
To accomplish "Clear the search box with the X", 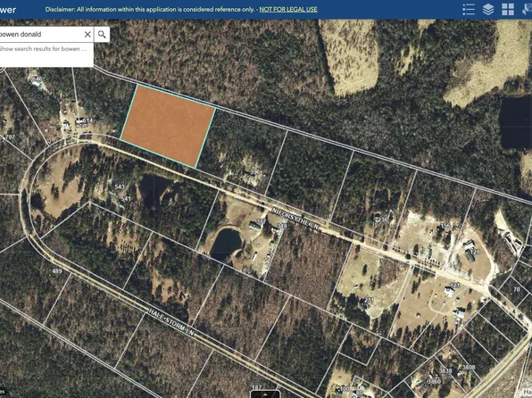I will [87, 34].
